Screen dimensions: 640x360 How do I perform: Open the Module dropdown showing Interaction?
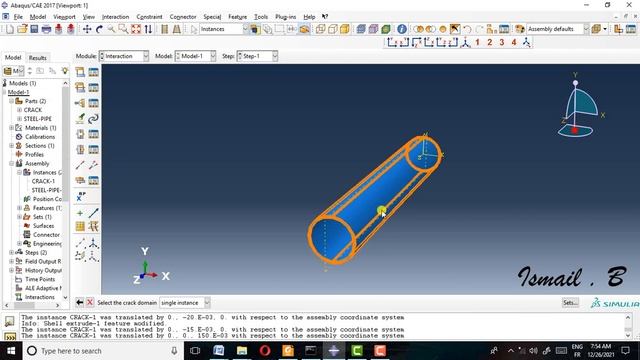click(124, 56)
